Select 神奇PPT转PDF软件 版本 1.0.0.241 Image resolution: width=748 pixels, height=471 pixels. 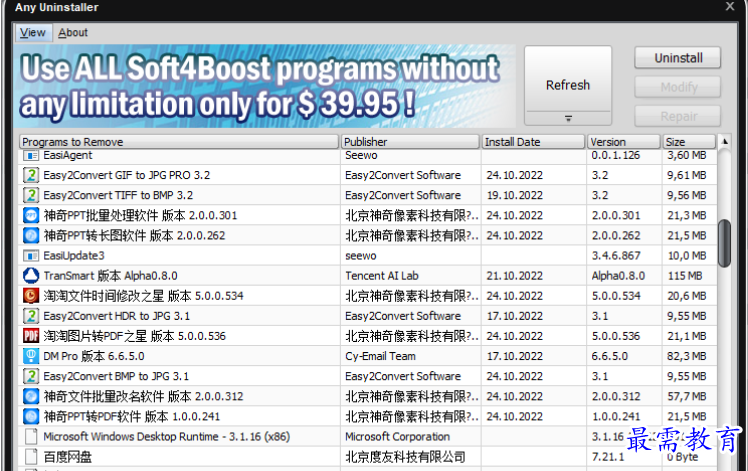[132, 416]
